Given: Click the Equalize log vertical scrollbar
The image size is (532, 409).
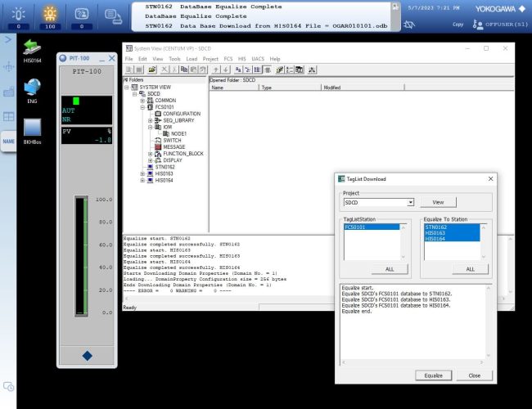Looking at the screenshot, I should tap(489, 321).
